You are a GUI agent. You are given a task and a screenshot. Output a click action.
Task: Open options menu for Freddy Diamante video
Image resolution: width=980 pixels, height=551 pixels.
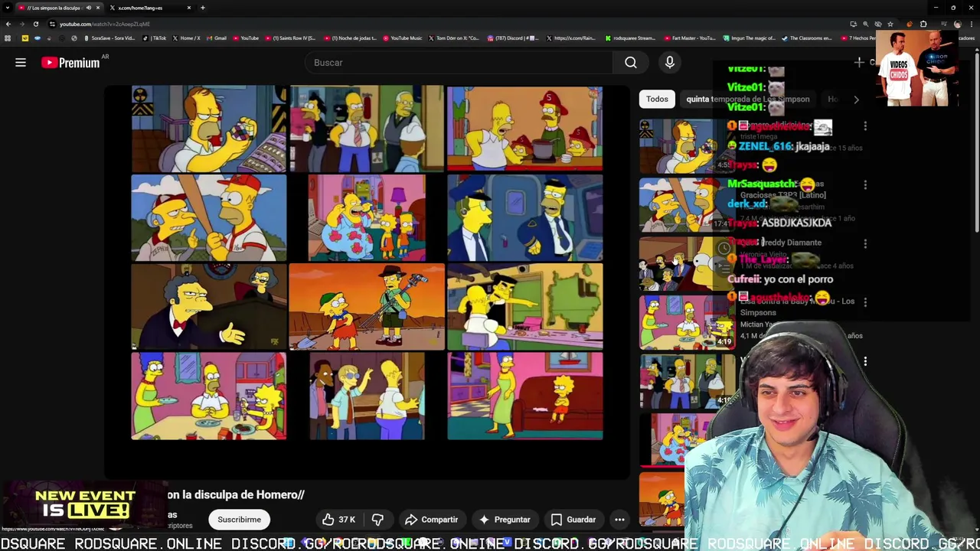point(865,243)
